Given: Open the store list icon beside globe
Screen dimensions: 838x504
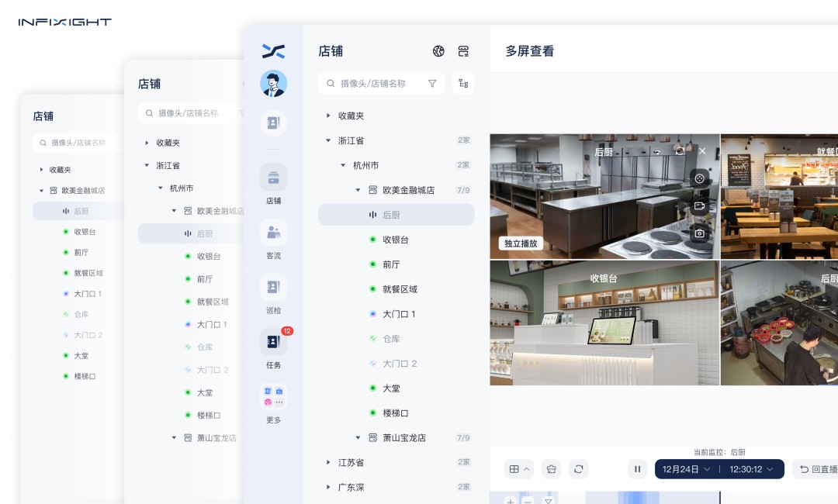Looking at the screenshot, I should (463, 51).
